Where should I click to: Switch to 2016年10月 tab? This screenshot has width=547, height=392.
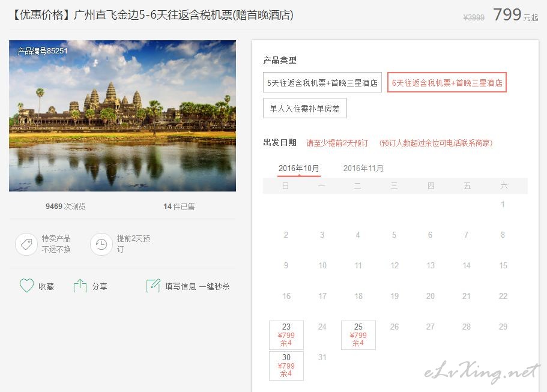click(298, 169)
